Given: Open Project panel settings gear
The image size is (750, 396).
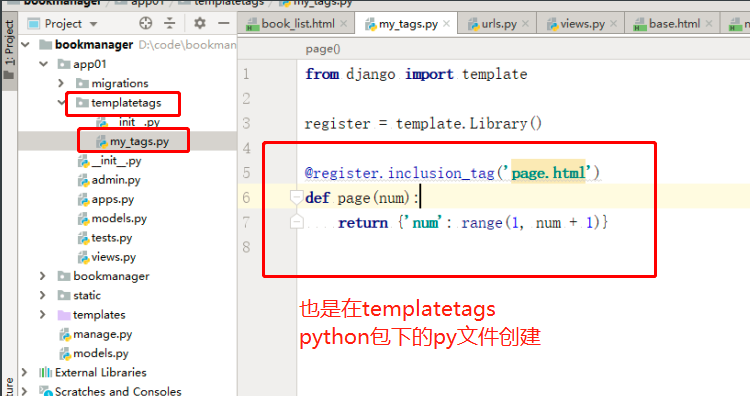Looking at the screenshot, I should (x=199, y=23).
